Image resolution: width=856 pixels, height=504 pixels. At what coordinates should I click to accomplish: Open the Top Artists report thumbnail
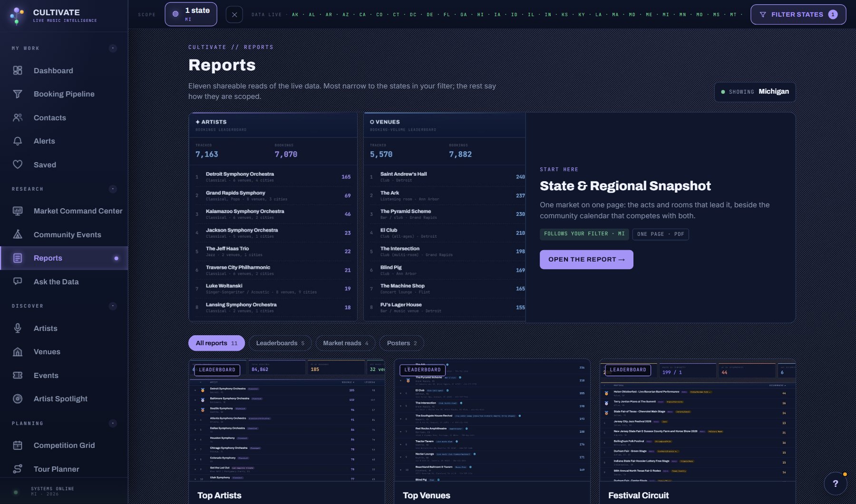[287, 420]
